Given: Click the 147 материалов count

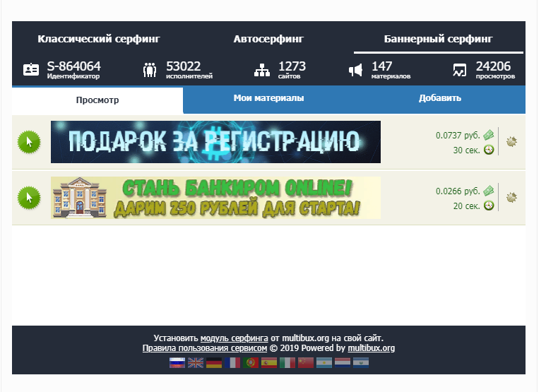Looking at the screenshot, I should [x=381, y=66].
